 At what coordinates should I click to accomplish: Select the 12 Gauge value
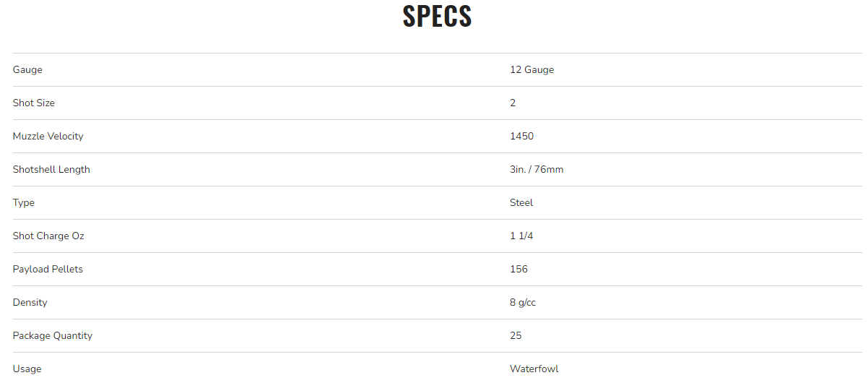531,70
